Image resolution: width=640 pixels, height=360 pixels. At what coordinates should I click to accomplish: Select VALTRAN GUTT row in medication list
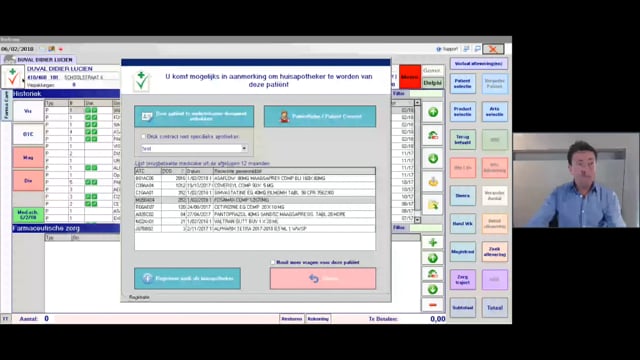(x=255, y=221)
